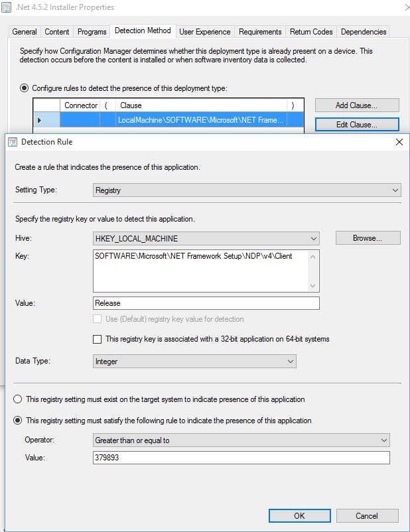Switch to the Content tab

click(x=56, y=32)
